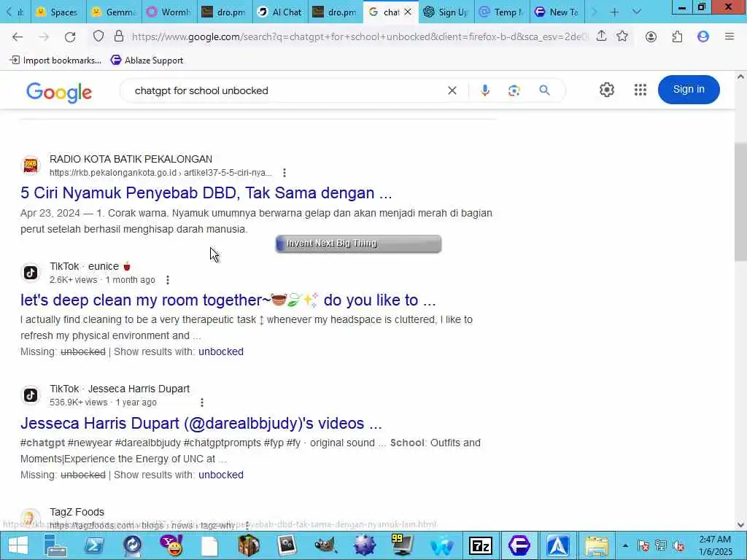747x560 pixels.
Task: Launch GIMP from the taskbar
Action: point(326,545)
